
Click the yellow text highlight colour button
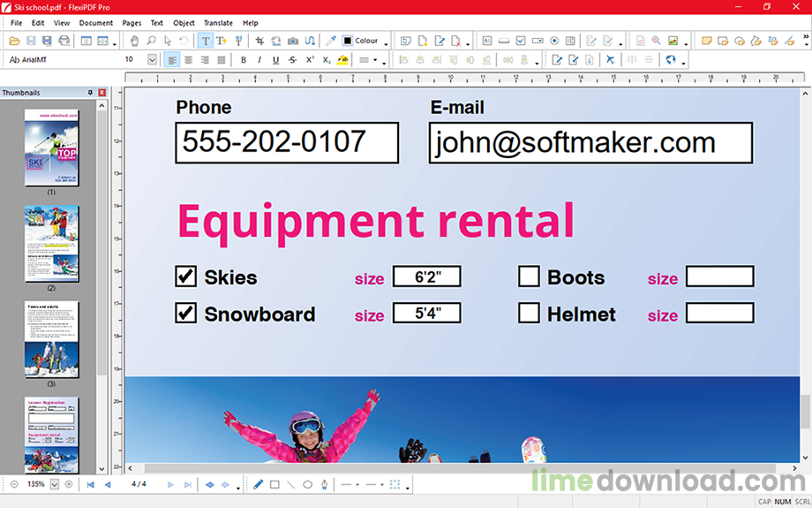[x=342, y=59]
